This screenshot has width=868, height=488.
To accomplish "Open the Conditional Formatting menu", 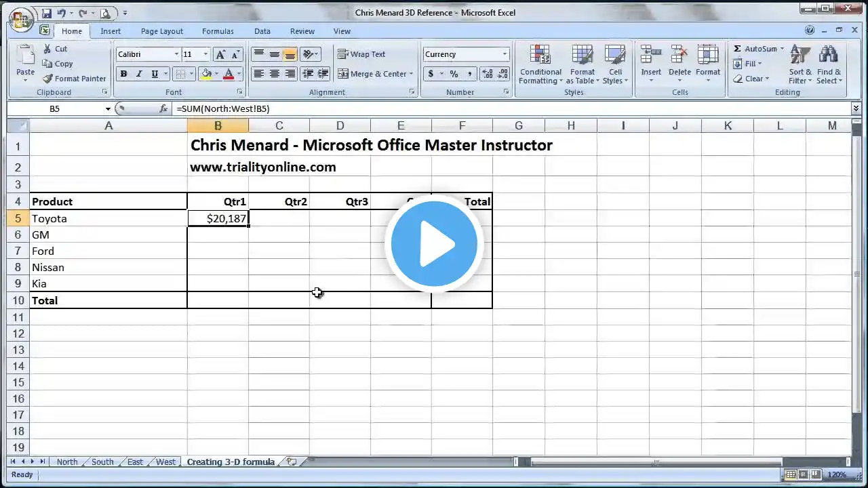I will point(540,64).
